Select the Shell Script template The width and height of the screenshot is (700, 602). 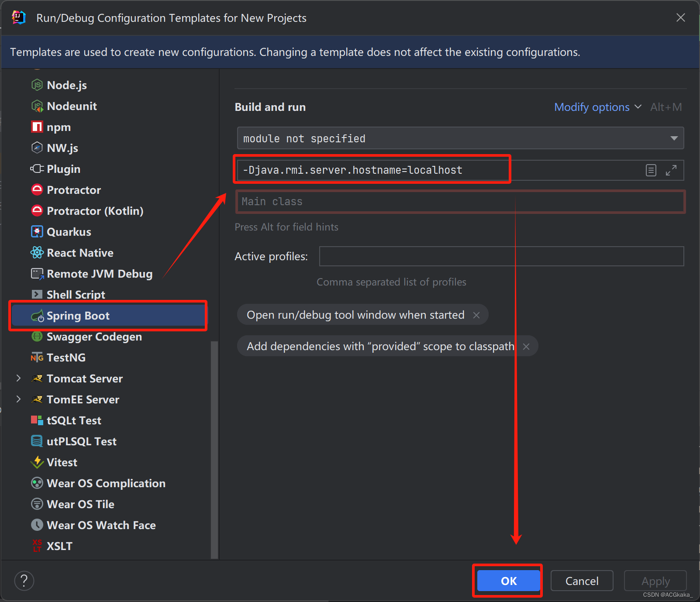[108, 295]
